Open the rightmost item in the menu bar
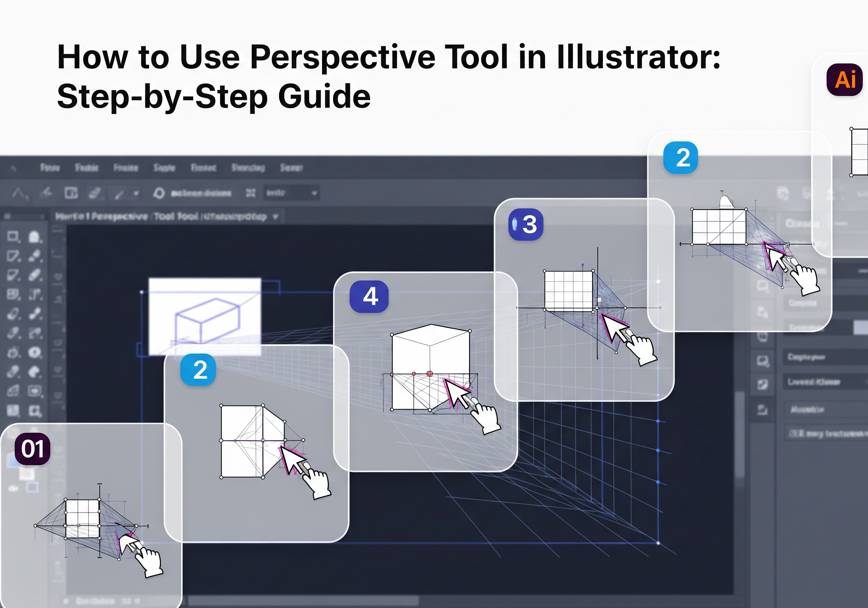 click(x=291, y=168)
